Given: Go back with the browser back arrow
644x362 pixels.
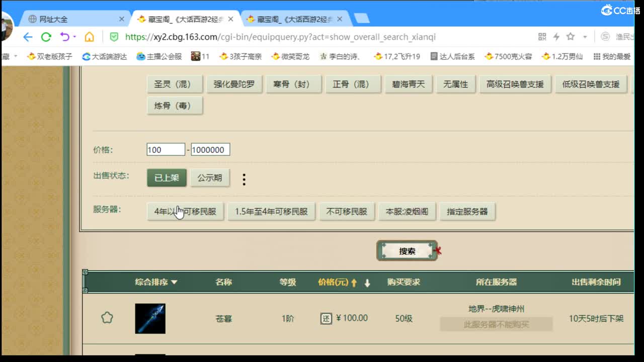Looking at the screenshot, I should (x=28, y=37).
